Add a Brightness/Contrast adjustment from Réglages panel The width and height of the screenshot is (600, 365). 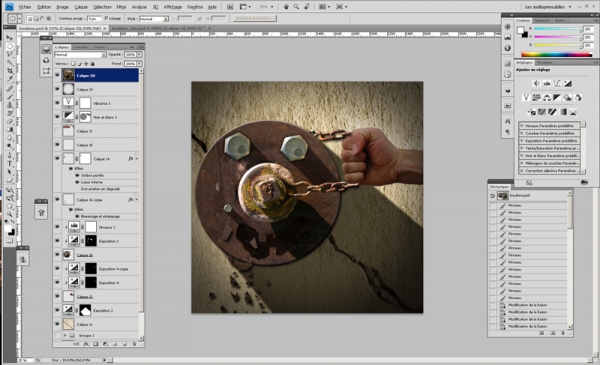pyautogui.click(x=536, y=83)
